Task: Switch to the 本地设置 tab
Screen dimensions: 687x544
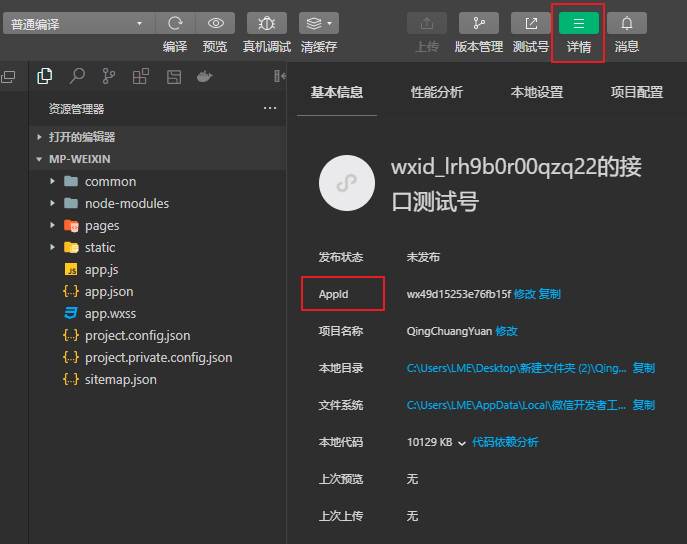Action: tap(537, 92)
